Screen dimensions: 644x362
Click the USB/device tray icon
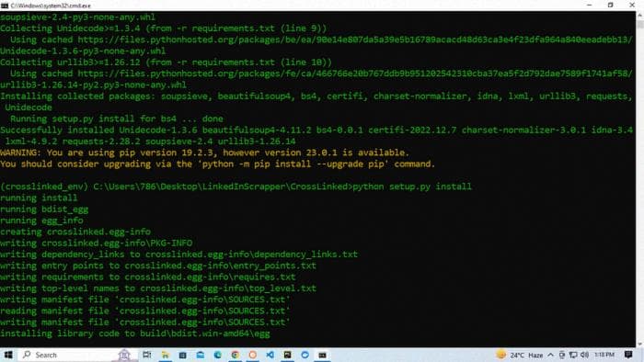[x=562, y=355]
